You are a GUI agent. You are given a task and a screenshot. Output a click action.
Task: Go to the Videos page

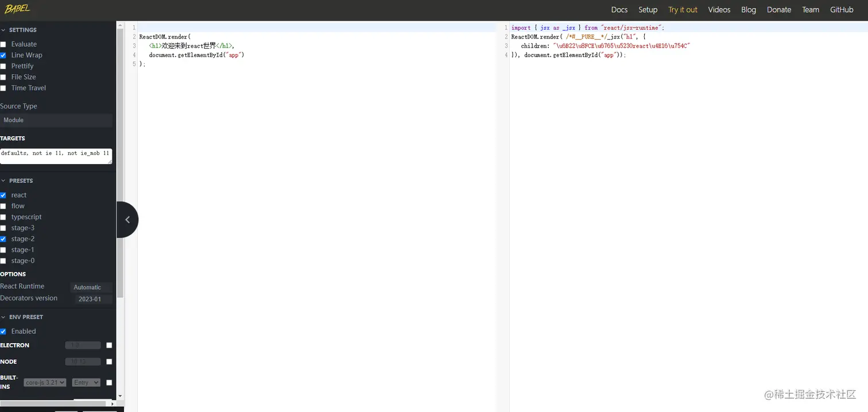point(719,10)
